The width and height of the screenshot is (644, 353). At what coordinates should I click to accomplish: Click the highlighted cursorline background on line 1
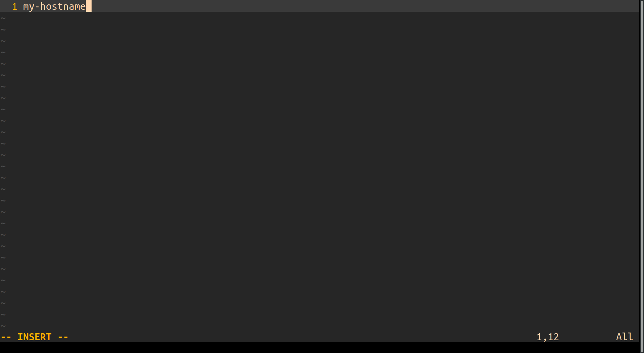[x=320, y=6]
